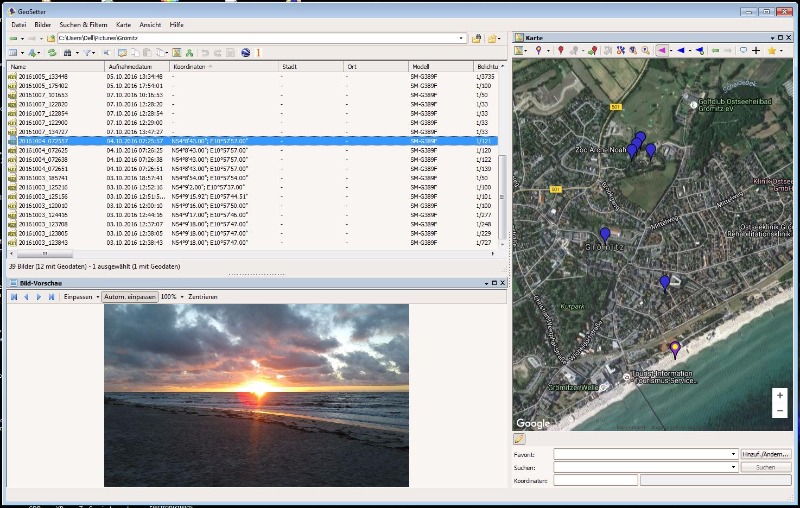The width and height of the screenshot is (800, 508).
Task: Click the Google Earth globe icon in toolbar
Action: pyautogui.click(x=246, y=51)
